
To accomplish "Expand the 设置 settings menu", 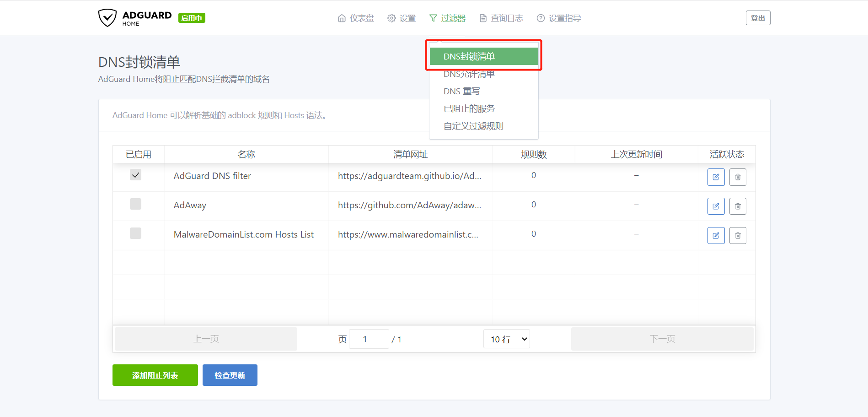I will pyautogui.click(x=402, y=18).
